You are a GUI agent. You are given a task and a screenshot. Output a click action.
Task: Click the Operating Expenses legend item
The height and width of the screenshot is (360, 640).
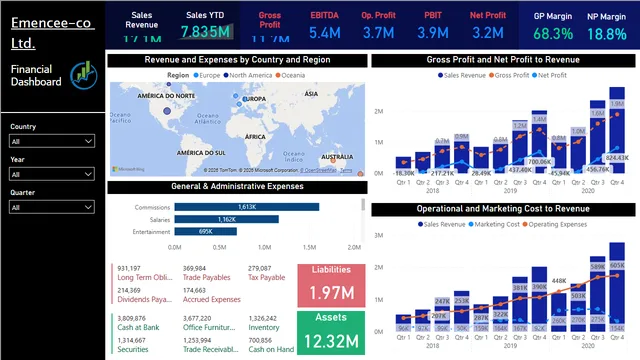(555, 224)
